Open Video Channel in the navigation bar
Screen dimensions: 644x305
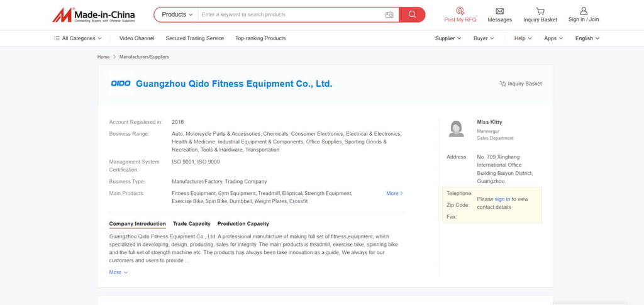[x=136, y=38]
